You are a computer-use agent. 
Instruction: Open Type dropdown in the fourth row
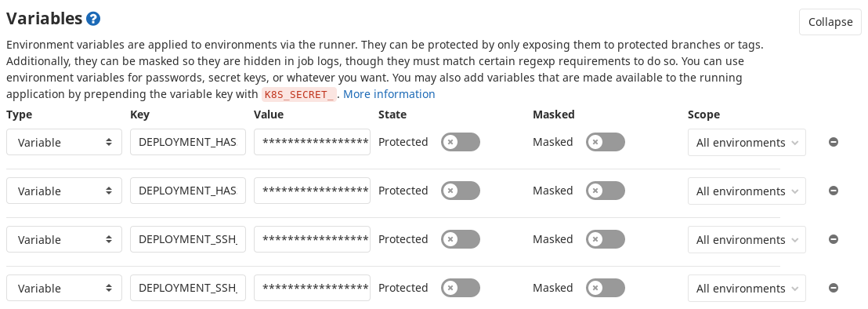[x=64, y=288]
